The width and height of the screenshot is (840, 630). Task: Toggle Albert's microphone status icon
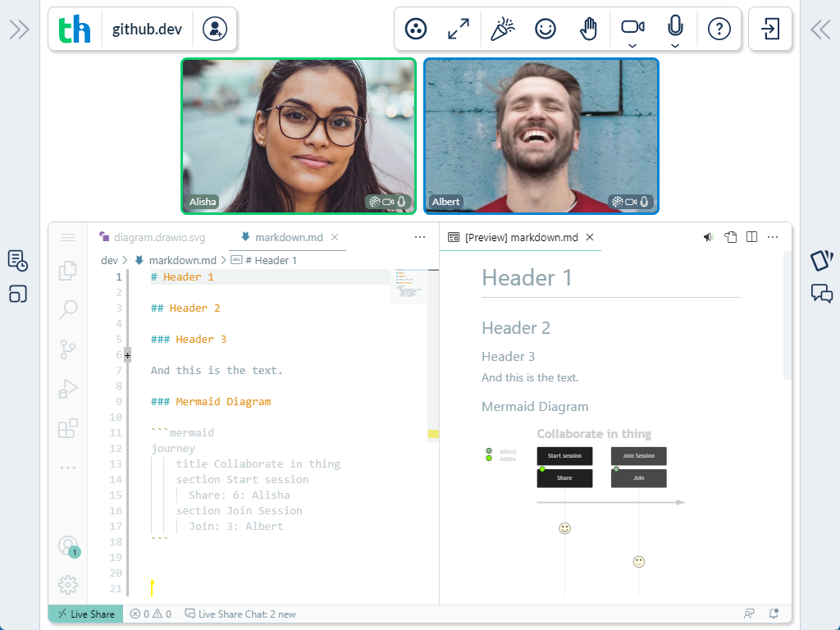click(644, 202)
